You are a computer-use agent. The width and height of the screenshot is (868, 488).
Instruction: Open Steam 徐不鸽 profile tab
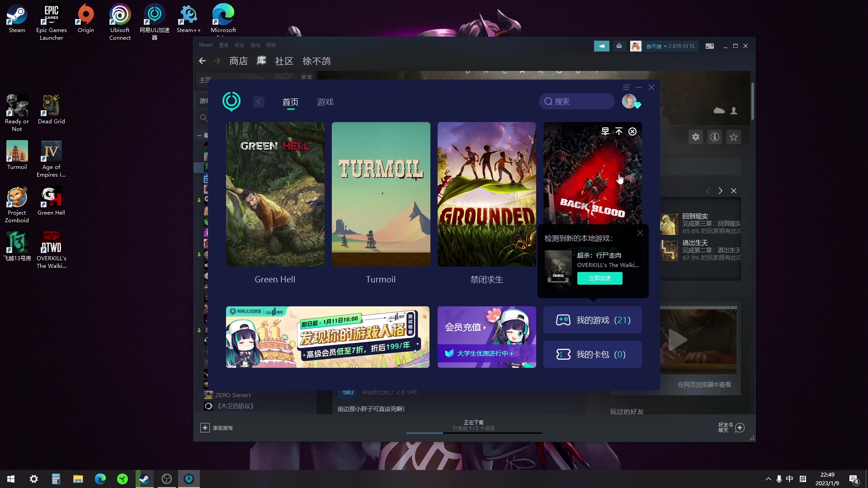(x=316, y=61)
